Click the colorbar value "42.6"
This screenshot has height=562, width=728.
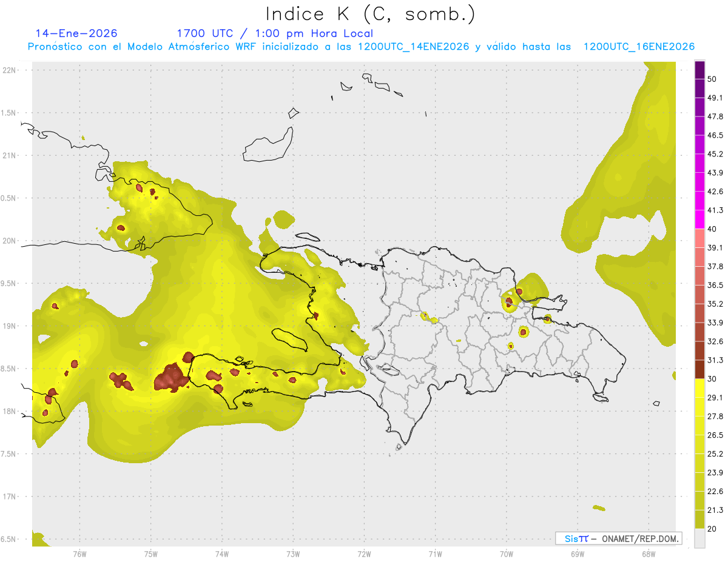click(715, 192)
